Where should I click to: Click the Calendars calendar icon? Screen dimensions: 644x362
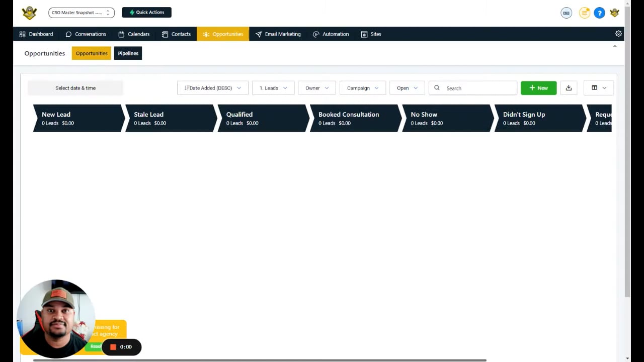coord(121,34)
